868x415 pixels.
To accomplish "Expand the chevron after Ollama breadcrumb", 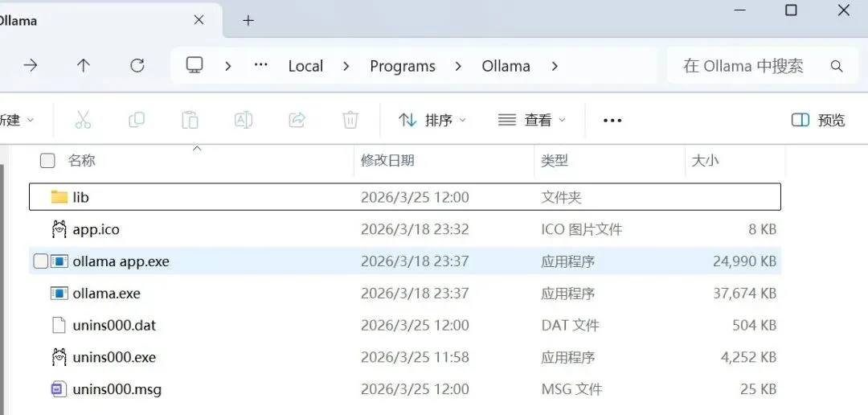I will pos(554,66).
